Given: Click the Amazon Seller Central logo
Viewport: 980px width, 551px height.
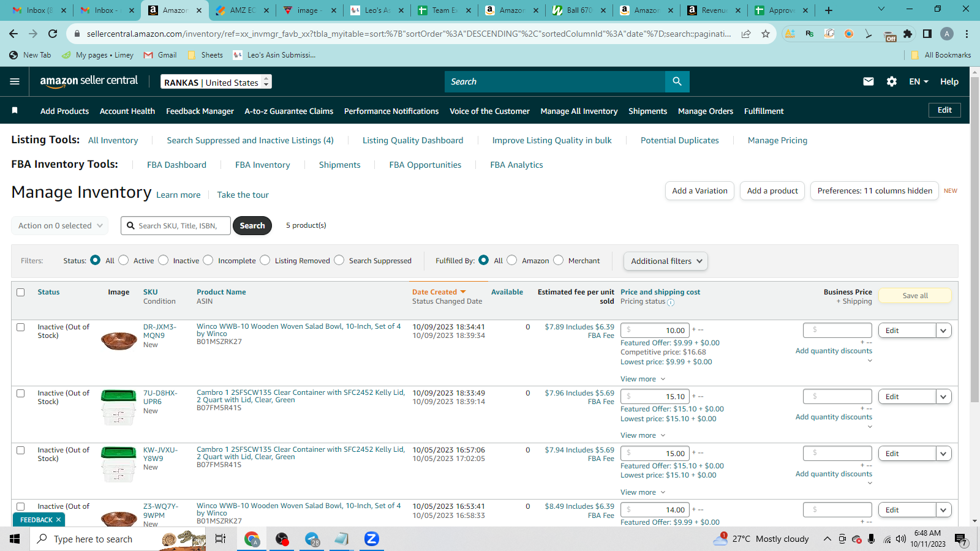Looking at the screenshot, I should (89, 81).
